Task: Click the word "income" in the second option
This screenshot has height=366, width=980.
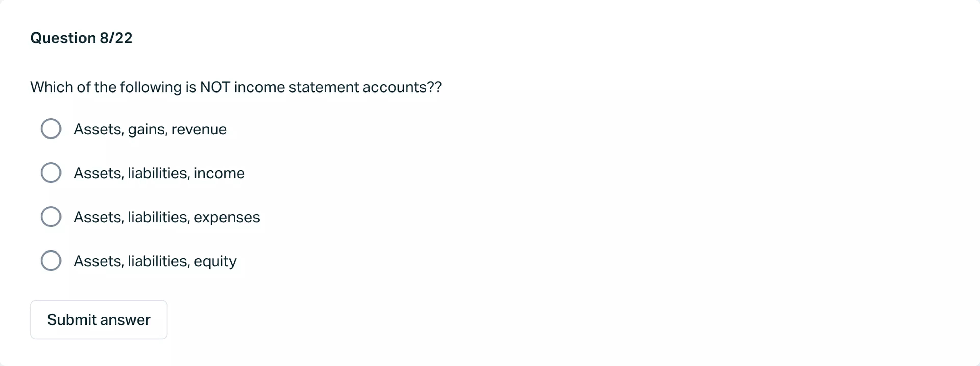Action: tap(219, 173)
